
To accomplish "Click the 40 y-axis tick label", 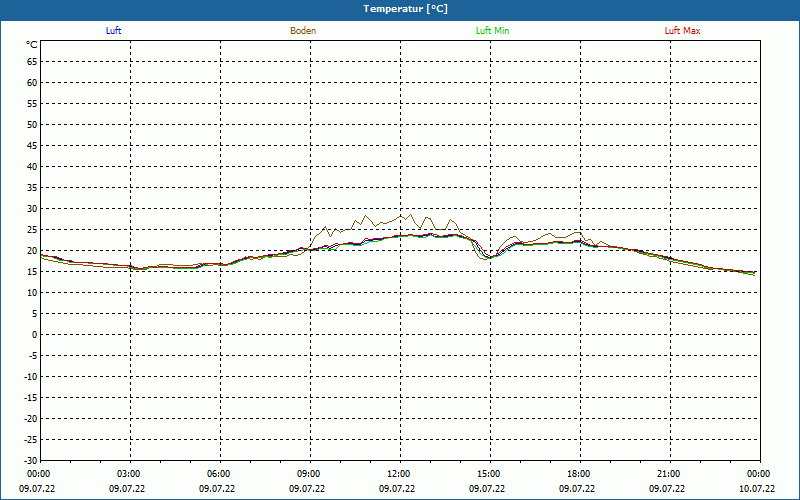I will pyautogui.click(x=32, y=167).
